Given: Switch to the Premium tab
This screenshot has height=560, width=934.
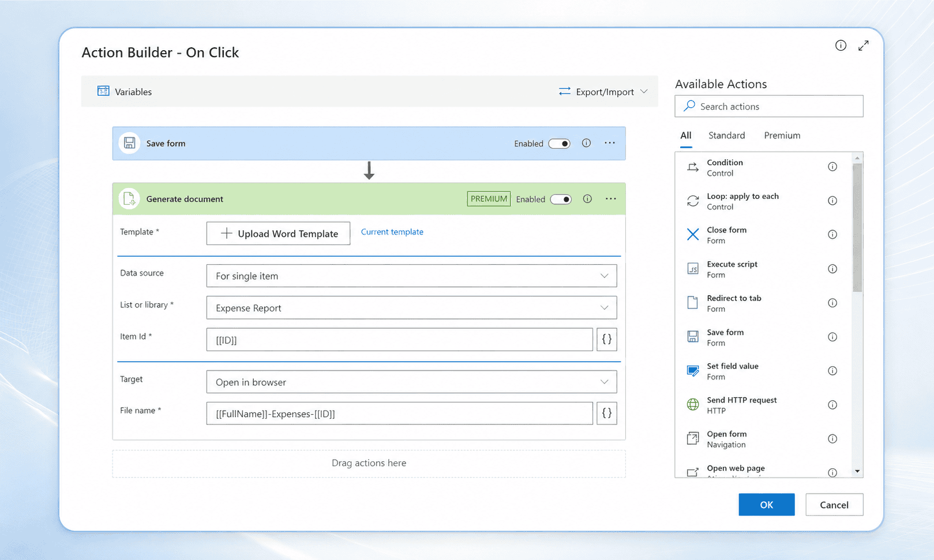Looking at the screenshot, I should [782, 136].
